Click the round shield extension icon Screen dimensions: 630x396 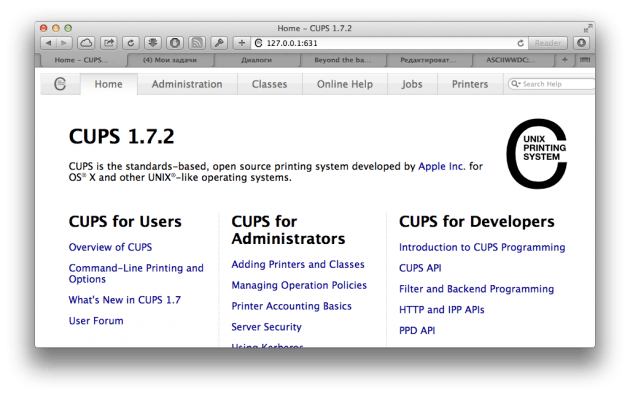click(x=175, y=43)
